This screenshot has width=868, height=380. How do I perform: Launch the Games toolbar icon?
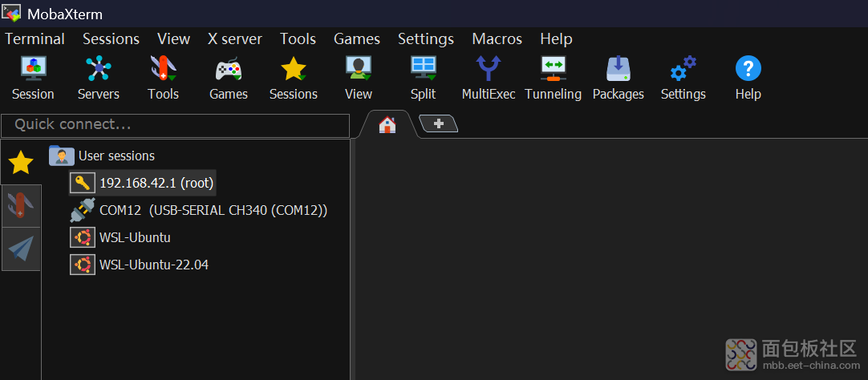228,79
